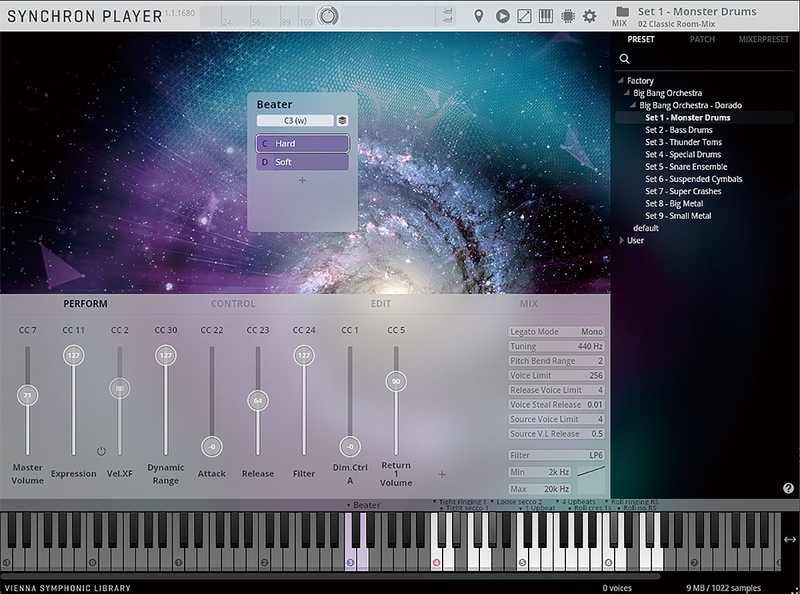Select preset Set 2 - Bass Drums

click(x=679, y=130)
